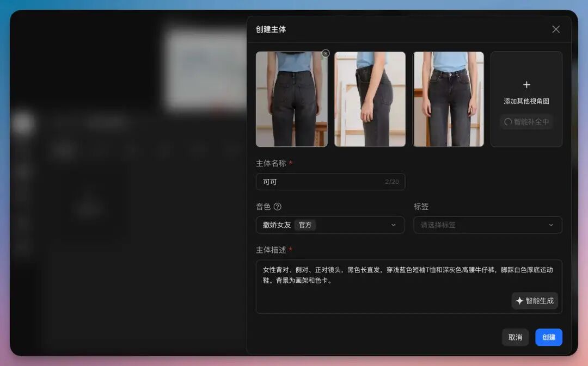Viewport: 588px width, 366px height.
Task: Trigger 智能生成 smart description generation
Action: click(x=535, y=301)
